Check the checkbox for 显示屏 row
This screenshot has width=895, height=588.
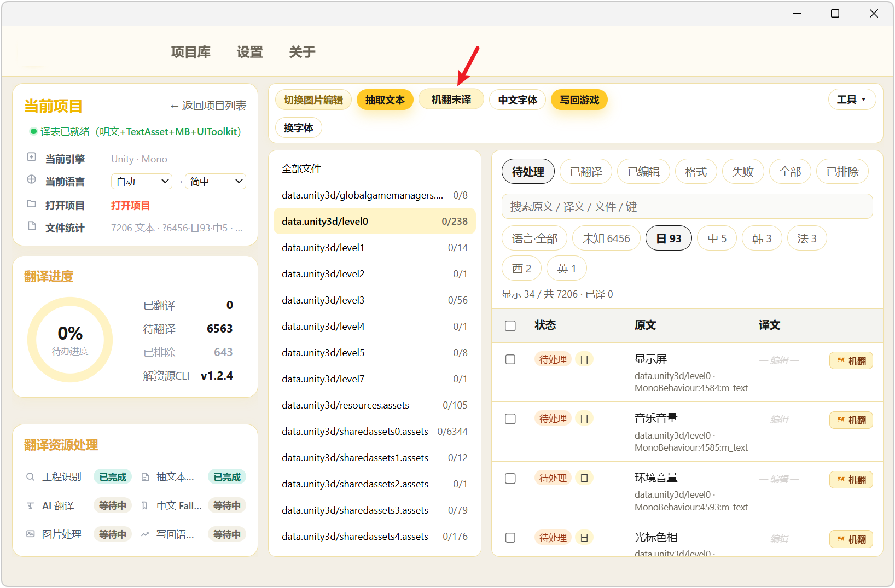pyautogui.click(x=510, y=359)
